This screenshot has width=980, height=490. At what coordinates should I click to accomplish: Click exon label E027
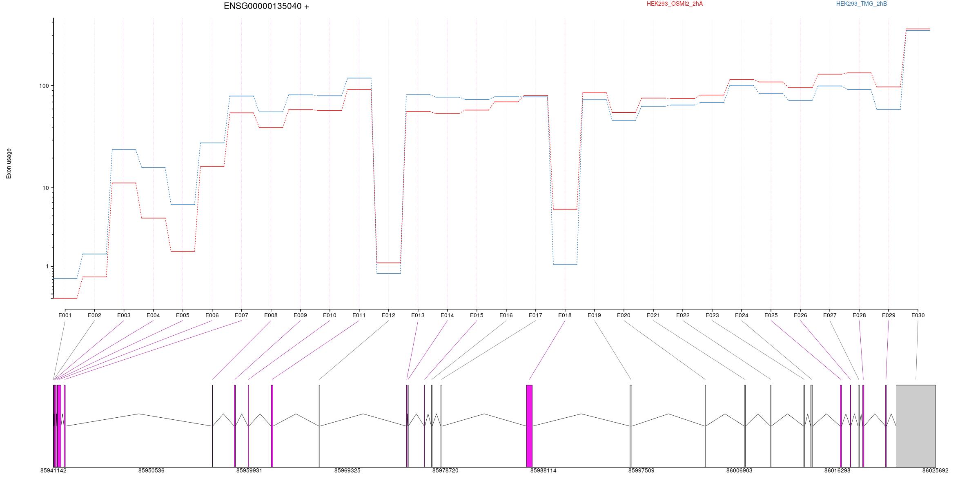point(830,315)
